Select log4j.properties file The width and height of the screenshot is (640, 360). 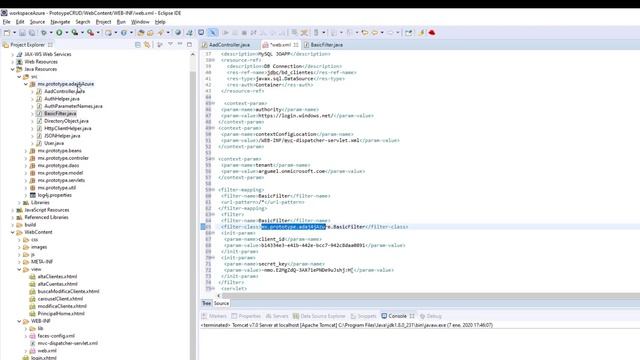tap(54, 195)
